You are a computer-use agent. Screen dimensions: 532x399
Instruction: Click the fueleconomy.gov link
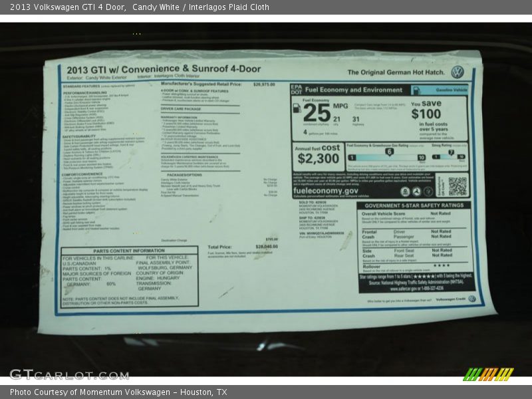327,190
